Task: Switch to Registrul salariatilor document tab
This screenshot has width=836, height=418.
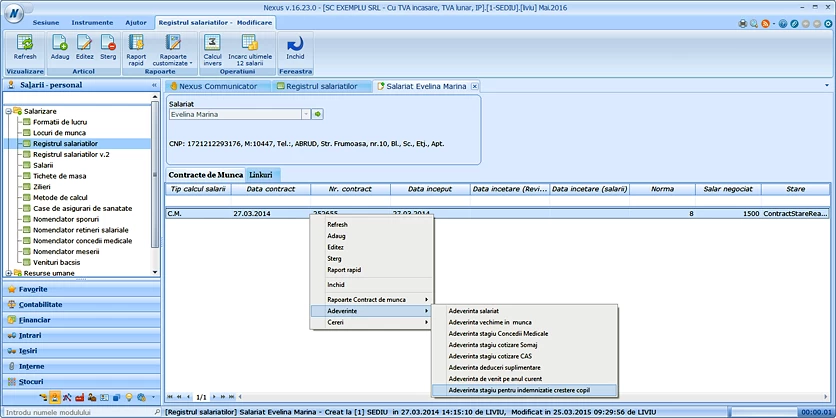Action: (321, 86)
